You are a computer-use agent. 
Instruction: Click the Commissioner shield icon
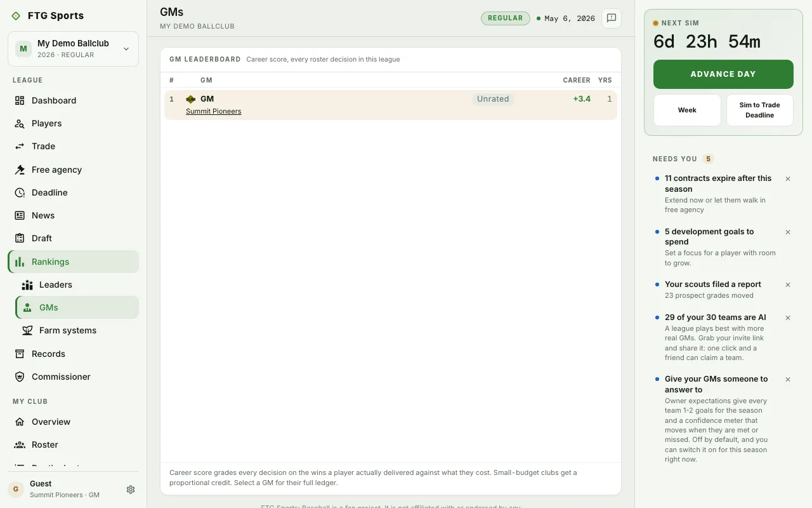click(x=20, y=377)
